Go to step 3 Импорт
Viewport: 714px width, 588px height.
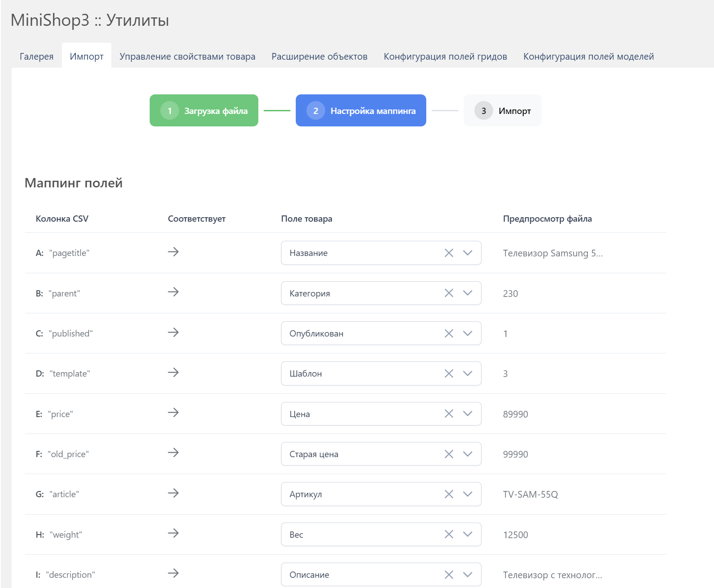[x=502, y=110]
